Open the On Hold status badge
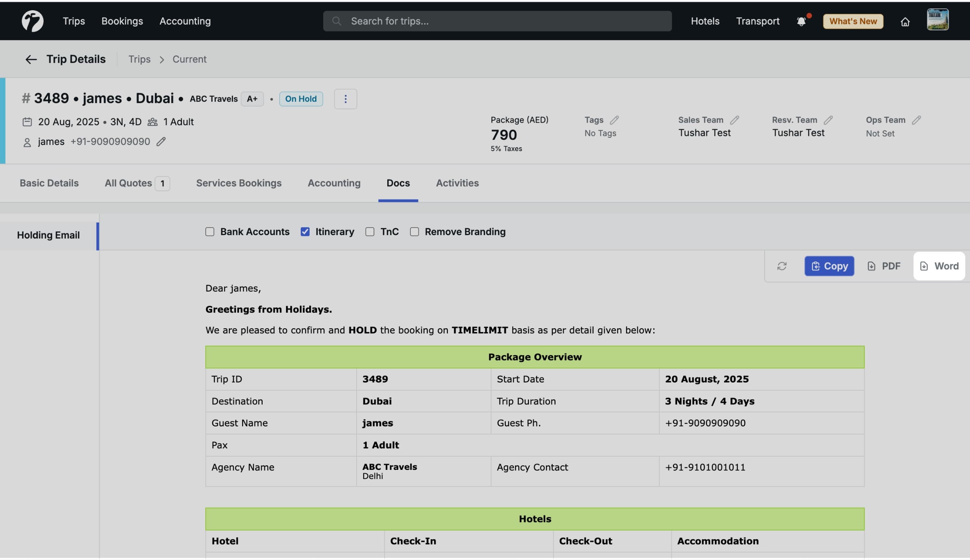The width and height of the screenshot is (970, 560). [x=300, y=99]
